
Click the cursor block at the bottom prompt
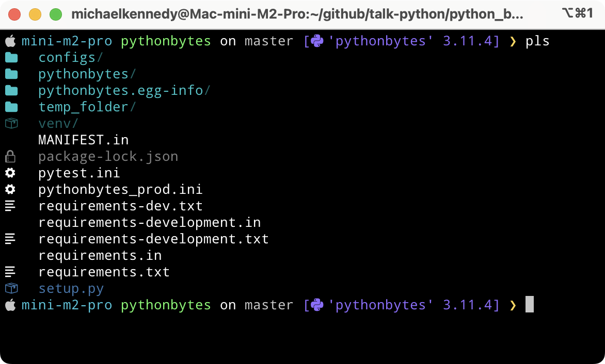pos(529,305)
